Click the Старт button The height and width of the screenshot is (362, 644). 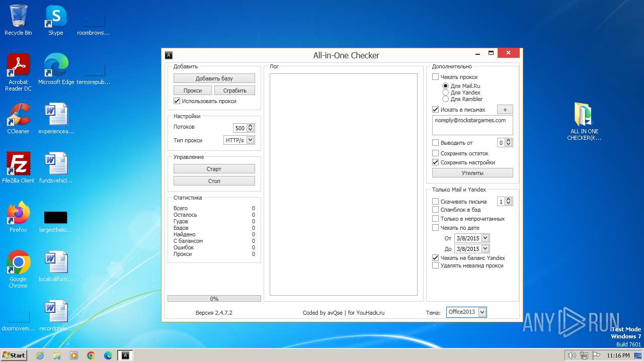point(214,169)
